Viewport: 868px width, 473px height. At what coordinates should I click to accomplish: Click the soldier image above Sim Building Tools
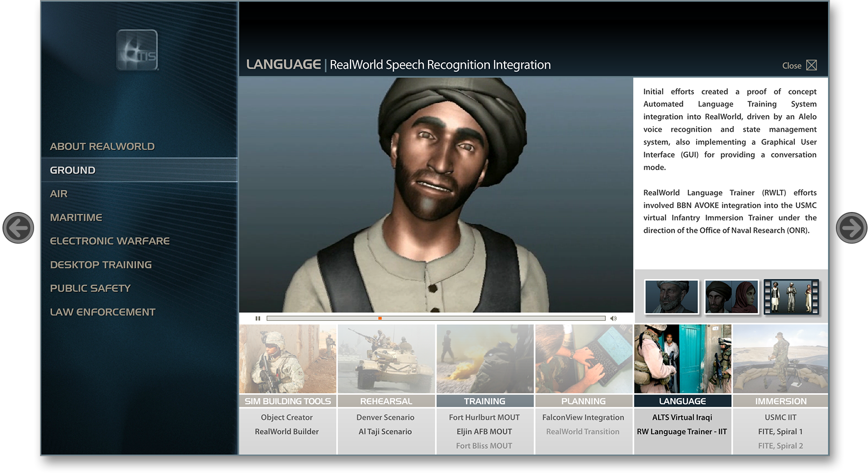pos(288,359)
